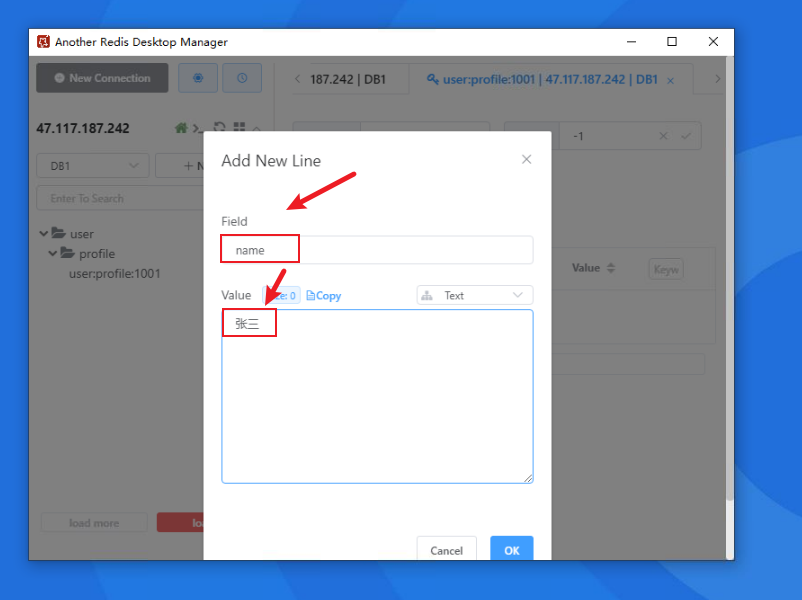Open the DB1 database dropdown
Screen dimensions: 802x600
point(93,166)
